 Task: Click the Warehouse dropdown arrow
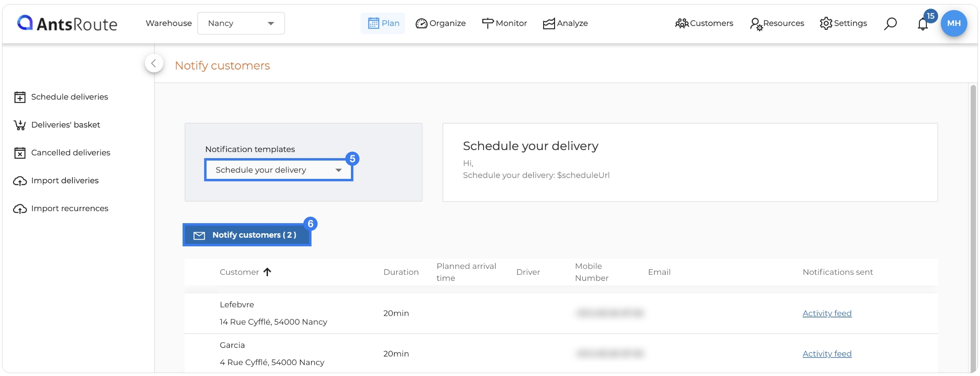270,24
